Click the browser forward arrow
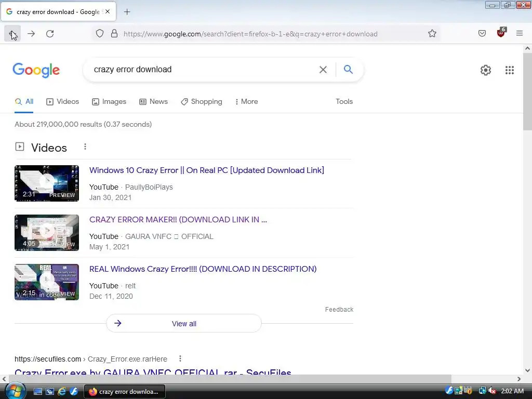 point(31,34)
